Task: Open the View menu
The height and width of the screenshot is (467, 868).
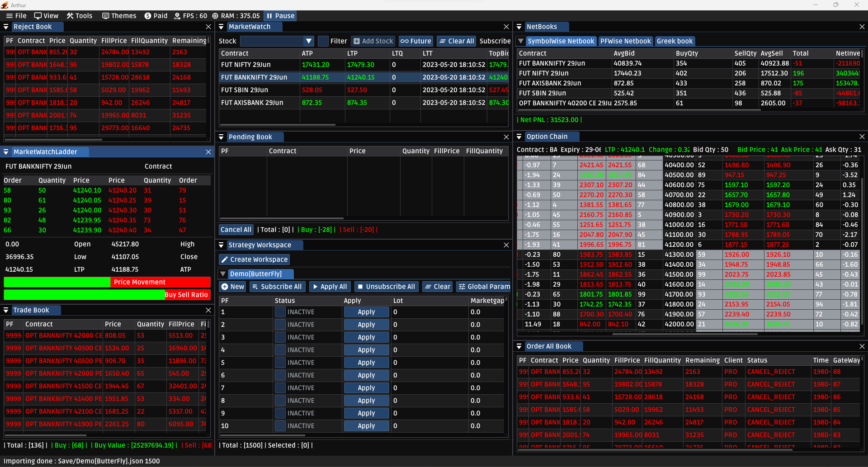Action: tap(47, 16)
